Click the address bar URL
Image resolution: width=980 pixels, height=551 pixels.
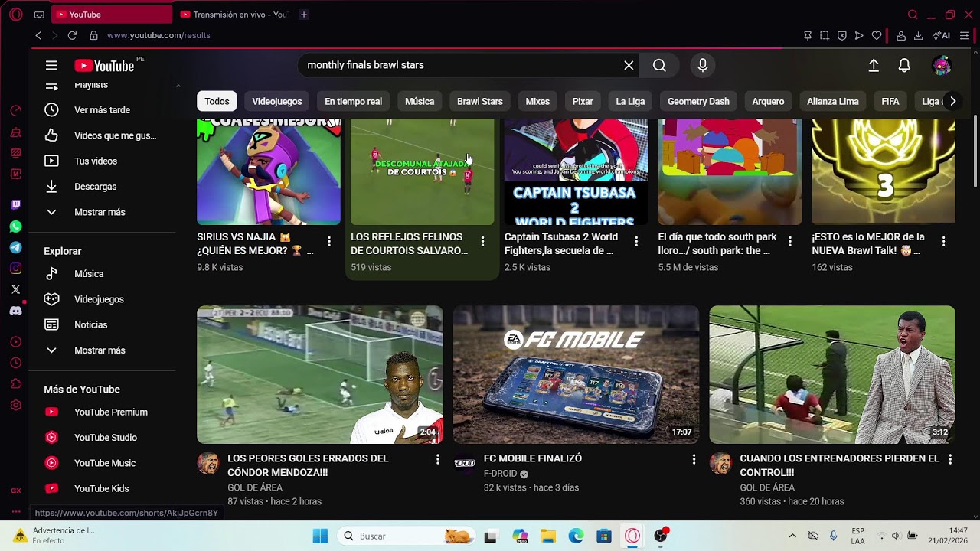tap(158, 35)
